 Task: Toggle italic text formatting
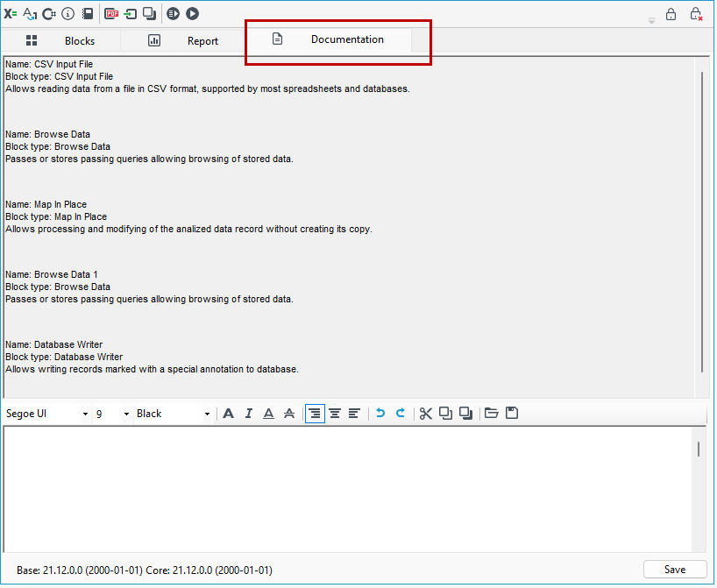click(249, 414)
